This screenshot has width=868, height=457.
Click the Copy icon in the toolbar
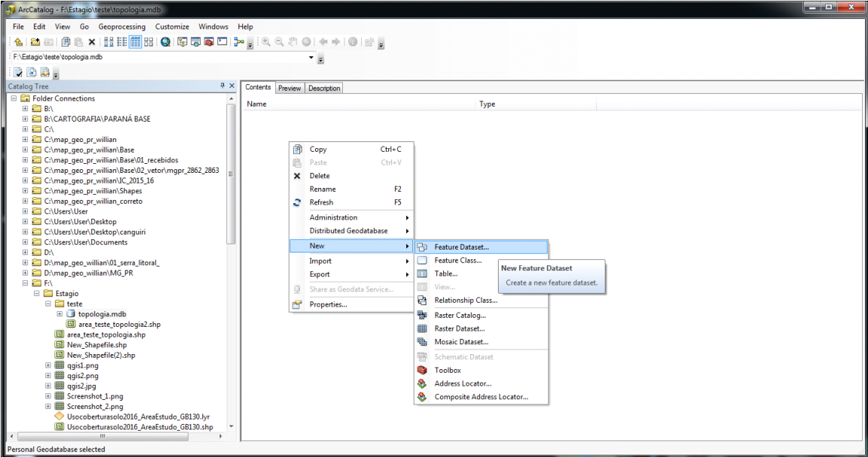[x=66, y=42]
